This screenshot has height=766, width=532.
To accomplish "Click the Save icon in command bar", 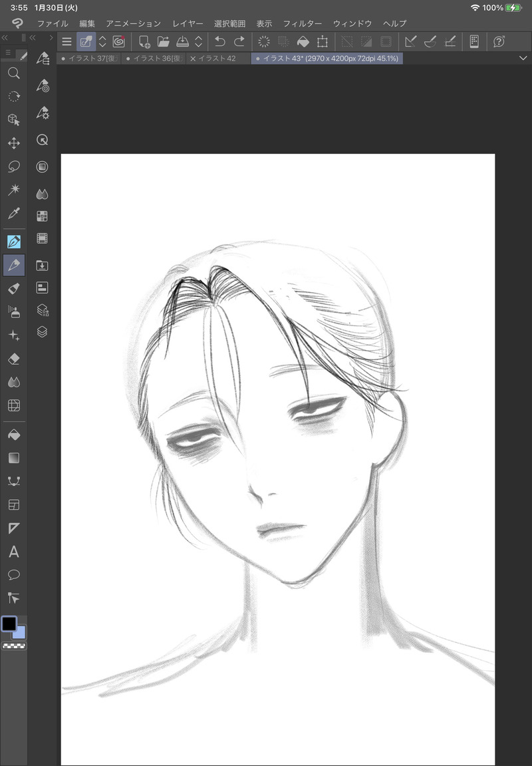I will 182,41.
